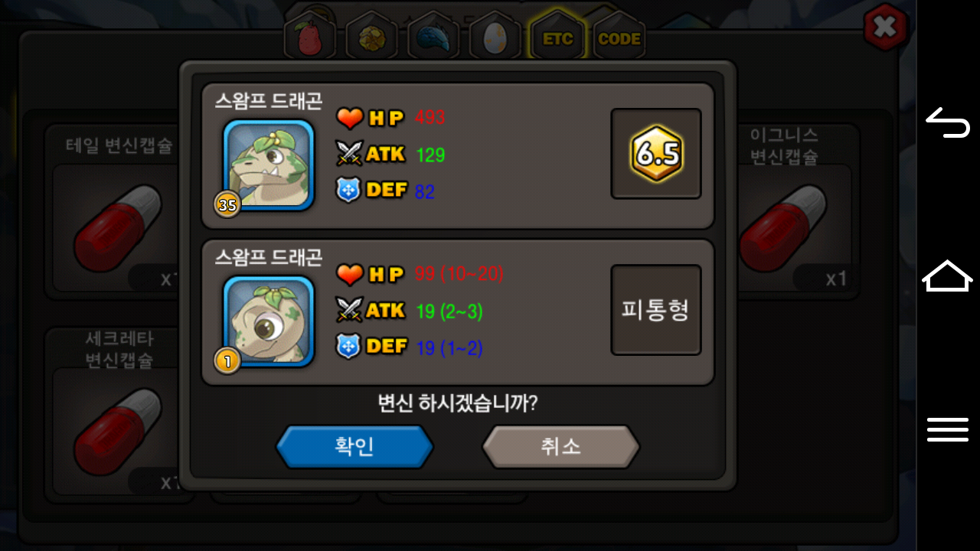Open the Android menu lines button
Screen dimensions: 980x551
point(948,429)
